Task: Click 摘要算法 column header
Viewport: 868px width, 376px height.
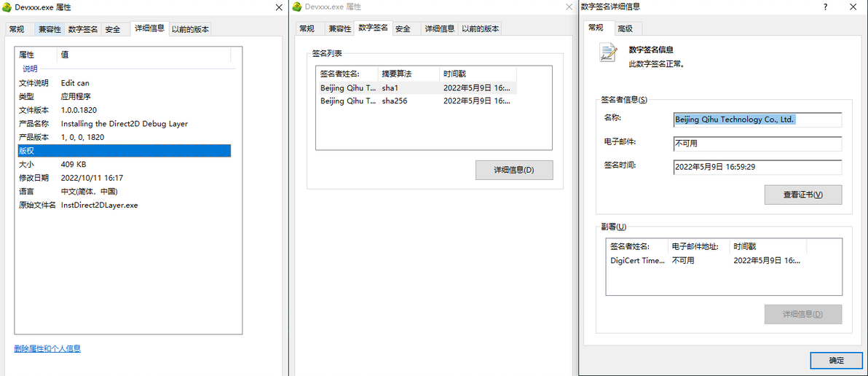Action: 410,74
